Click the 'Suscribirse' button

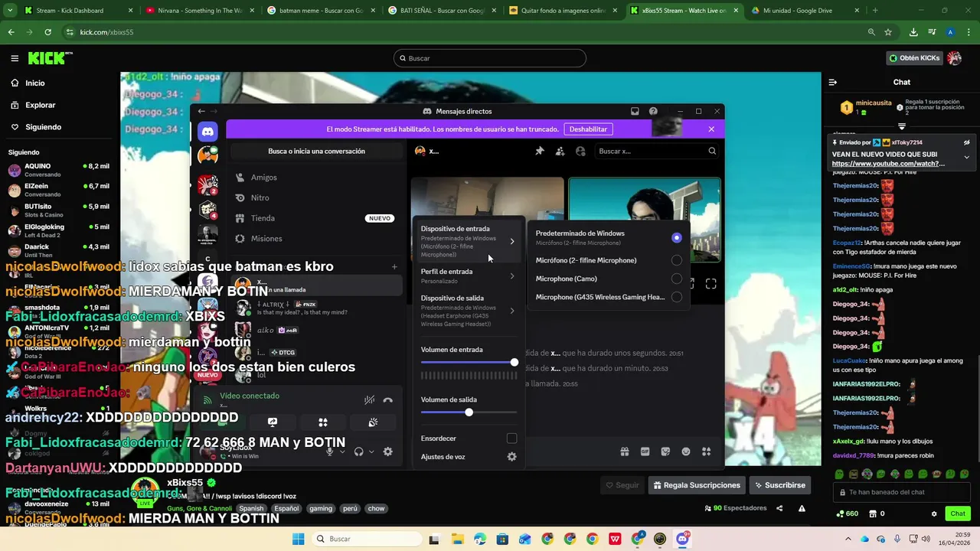tap(780, 485)
